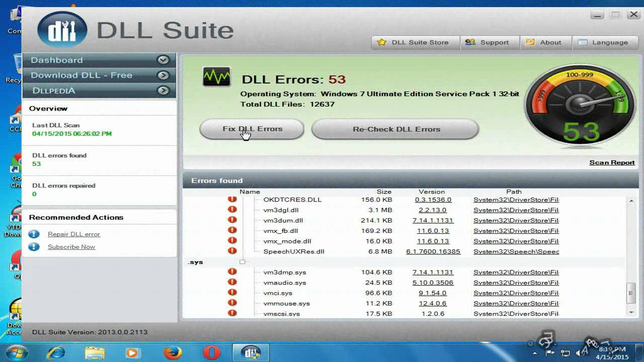Screen dimensions: 644x362
Task: Click the Repair DLL error link
Action: coord(74,234)
